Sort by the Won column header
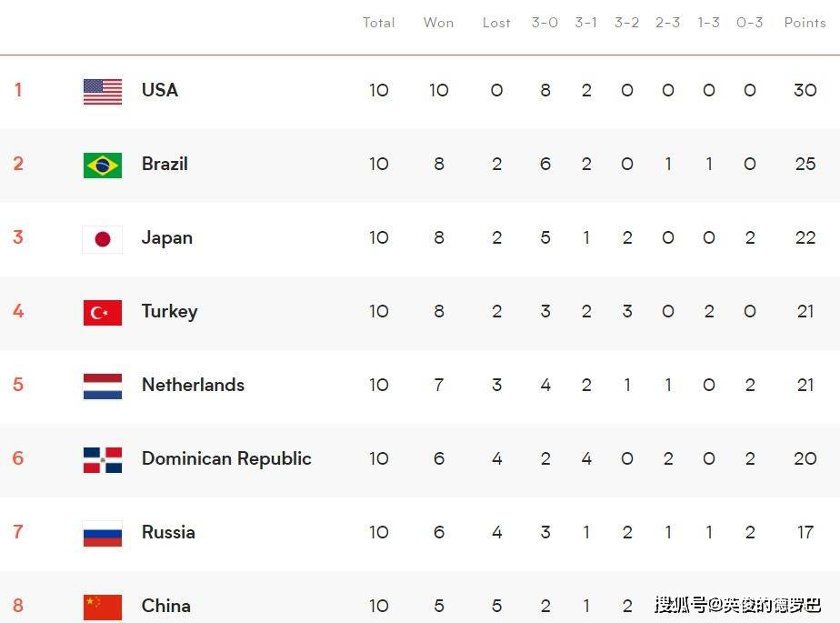 pyautogui.click(x=438, y=23)
